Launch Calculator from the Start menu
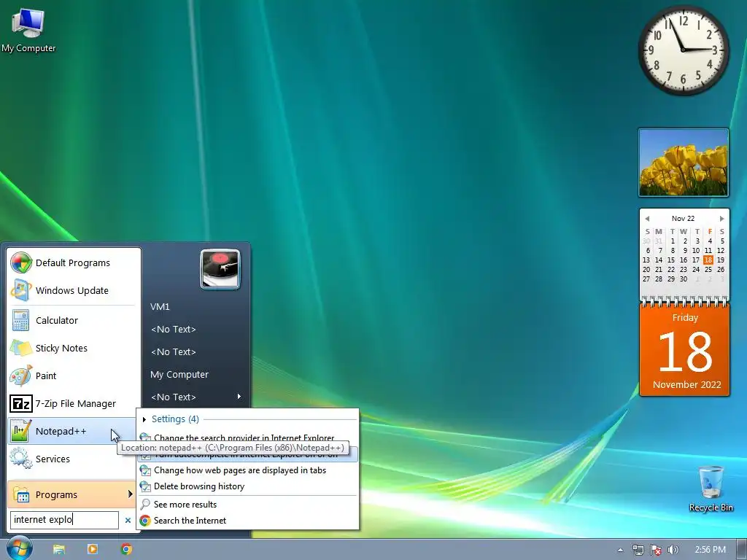The width and height of the screenshot is (747, 560). (74, 321)
